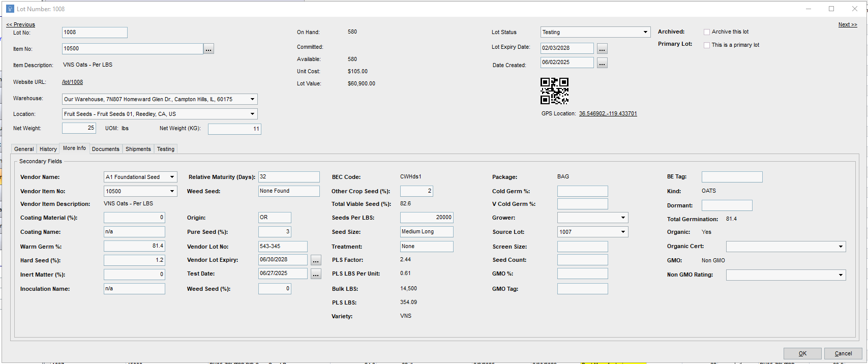This screenshot has height=364, width=868.
Task: Expand the Lot Status dropdown
Action: pos(645,32)
